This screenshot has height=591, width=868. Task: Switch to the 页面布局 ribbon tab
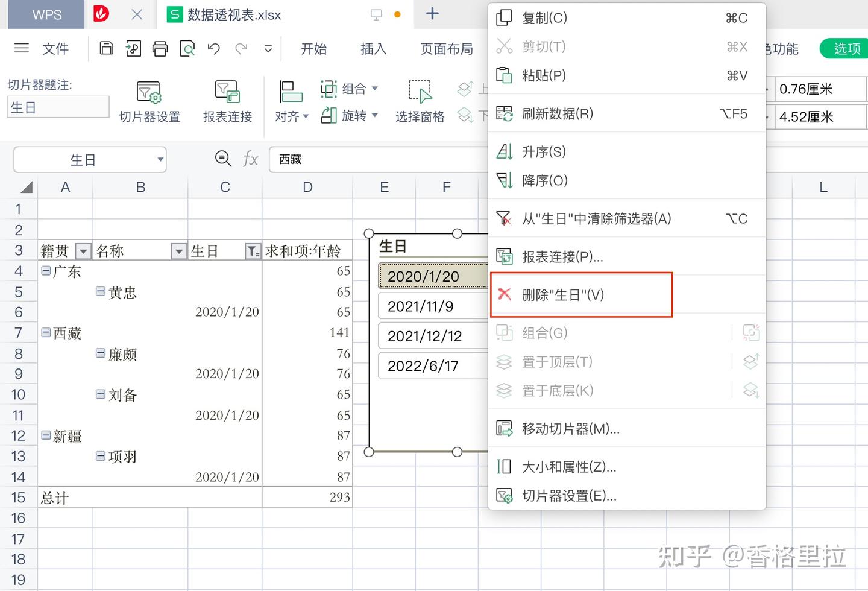[447, 49]
